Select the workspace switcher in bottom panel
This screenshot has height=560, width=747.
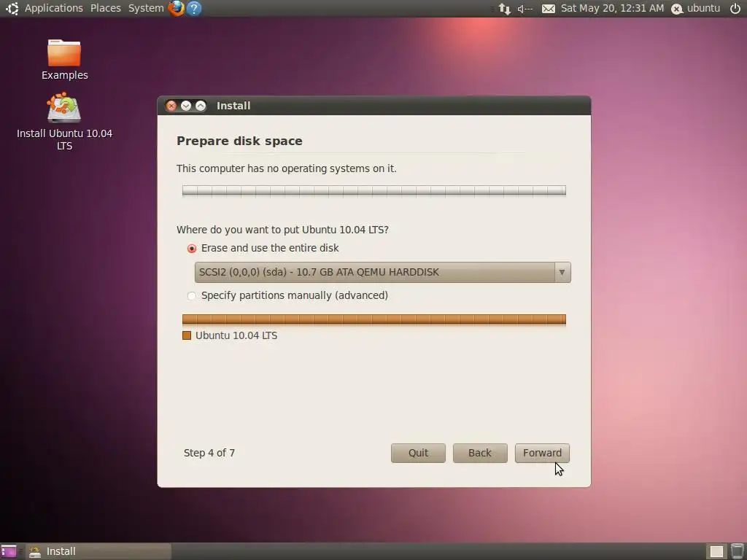pos(716,551)
